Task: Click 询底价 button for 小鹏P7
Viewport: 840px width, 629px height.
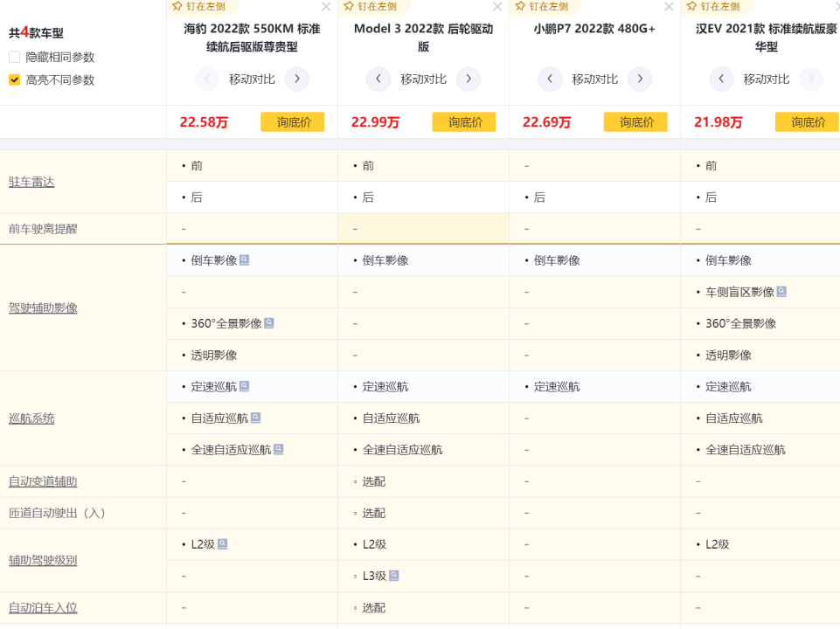Action: pyautogui.click(x=635, y=122)
